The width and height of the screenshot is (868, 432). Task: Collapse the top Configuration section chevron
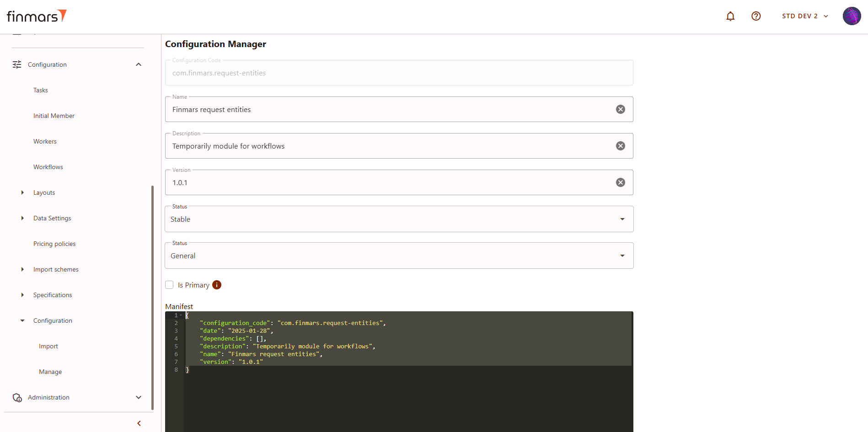tap(139, 64)
